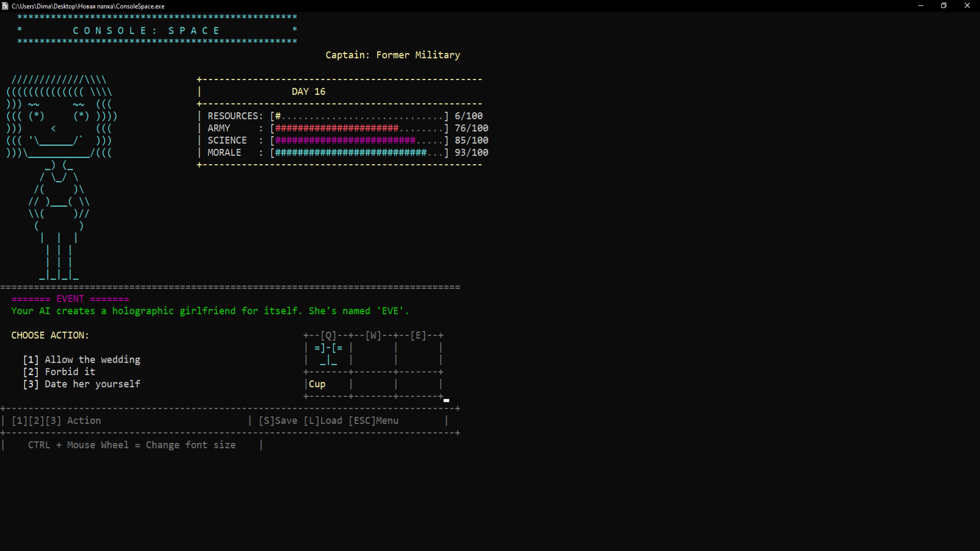Click the green EVE event description text
The height and width of the screenshot is (551, 980).
click(x=210, y=311)
